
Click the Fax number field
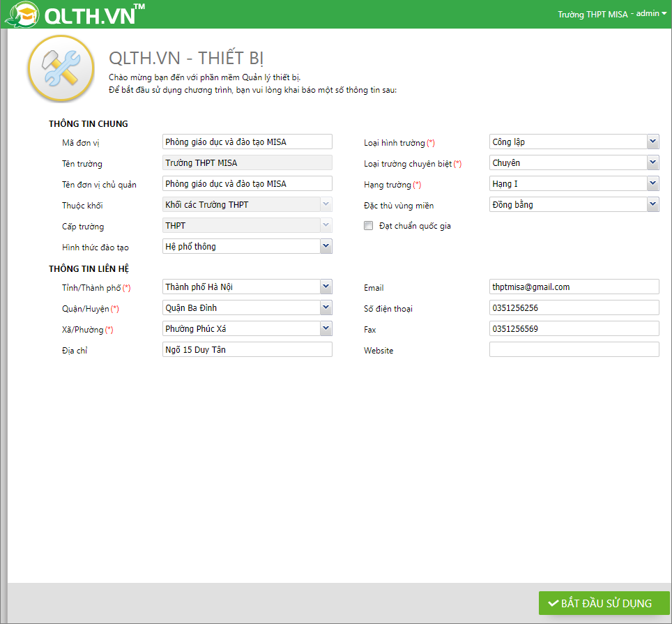click(574, 328)
